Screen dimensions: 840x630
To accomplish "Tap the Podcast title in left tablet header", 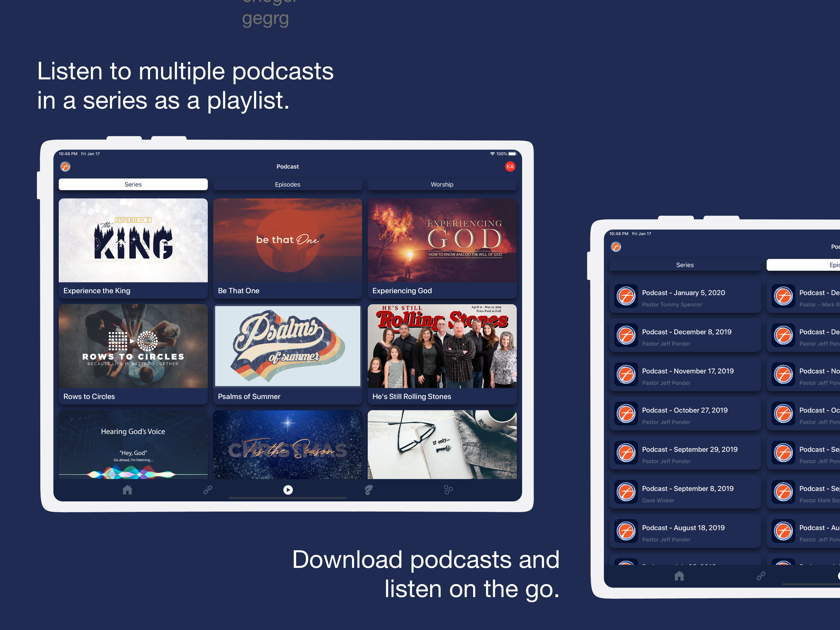I will (287, 166).
